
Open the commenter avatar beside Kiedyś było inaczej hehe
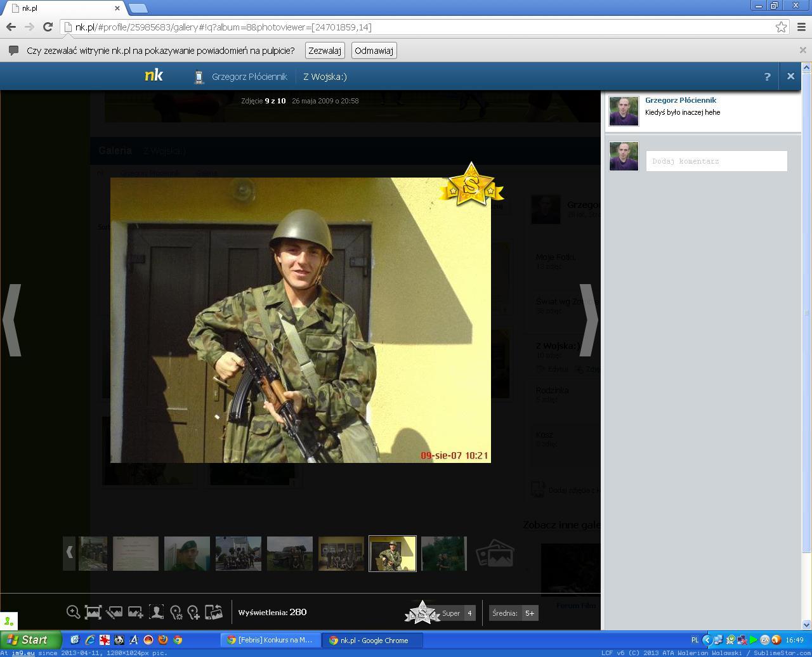[624, 111]
